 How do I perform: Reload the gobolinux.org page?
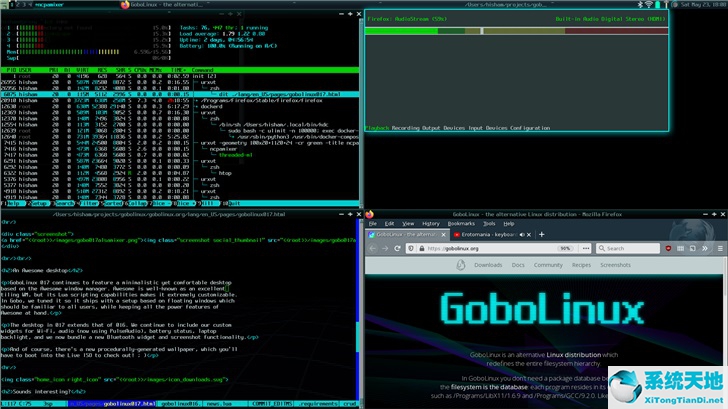point(397,248)
